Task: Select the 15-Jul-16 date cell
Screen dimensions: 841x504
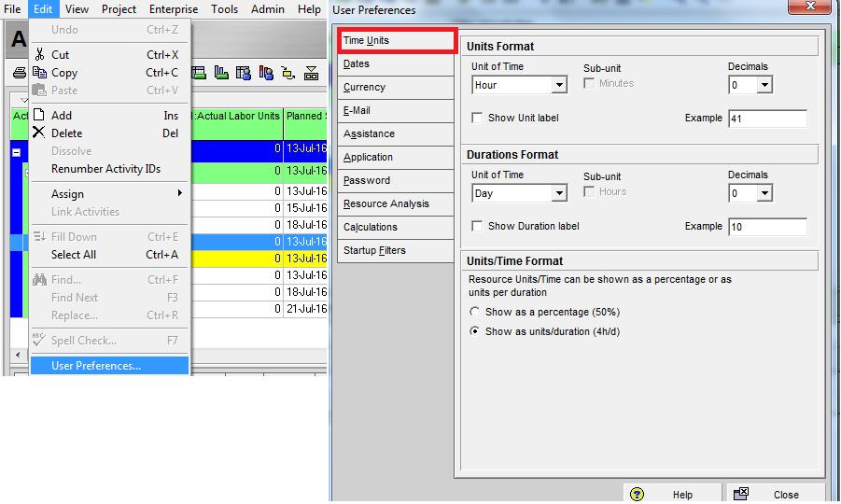Action: [x=306, y=207]
